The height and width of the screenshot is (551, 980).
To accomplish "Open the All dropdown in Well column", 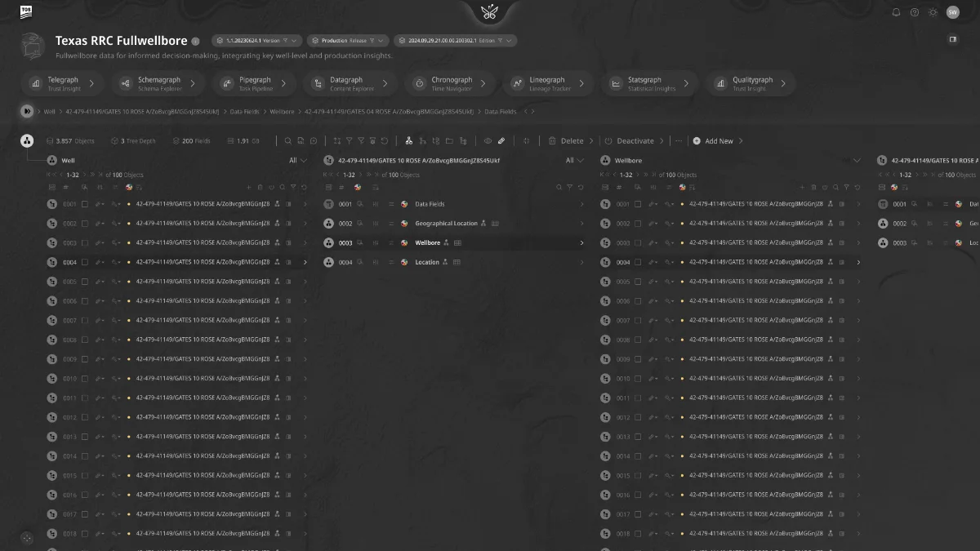I will (x=298, y=161).
